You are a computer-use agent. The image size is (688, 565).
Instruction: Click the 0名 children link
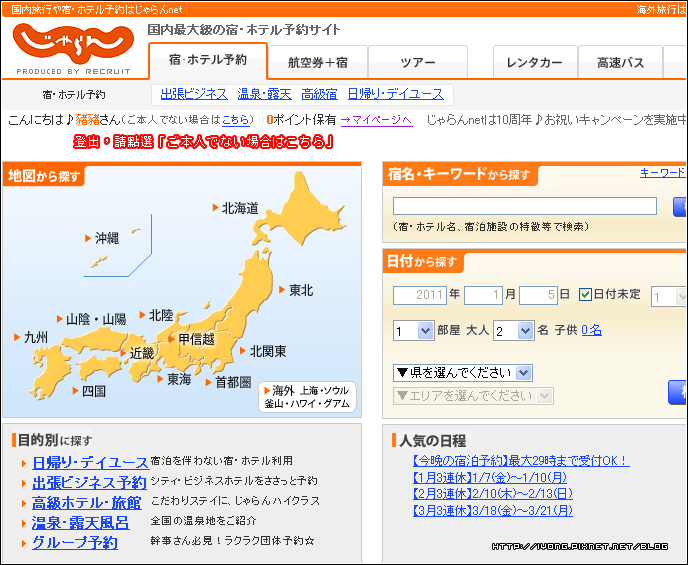591,330
